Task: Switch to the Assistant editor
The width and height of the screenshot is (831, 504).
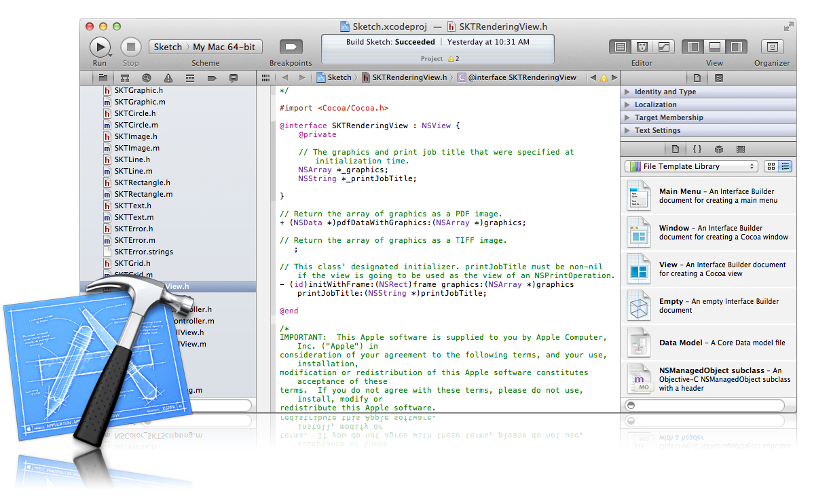Action: click(x=642, y=47)
